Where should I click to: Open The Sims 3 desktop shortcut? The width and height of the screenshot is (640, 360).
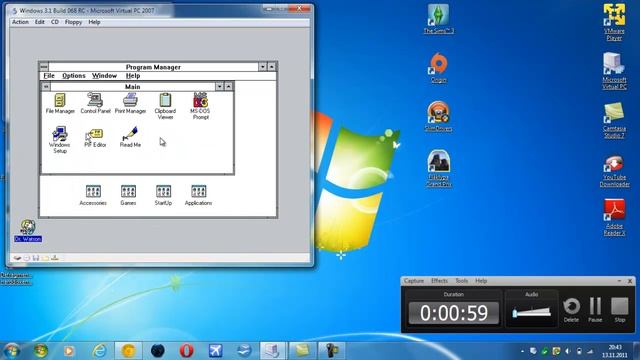coord(438,19)
